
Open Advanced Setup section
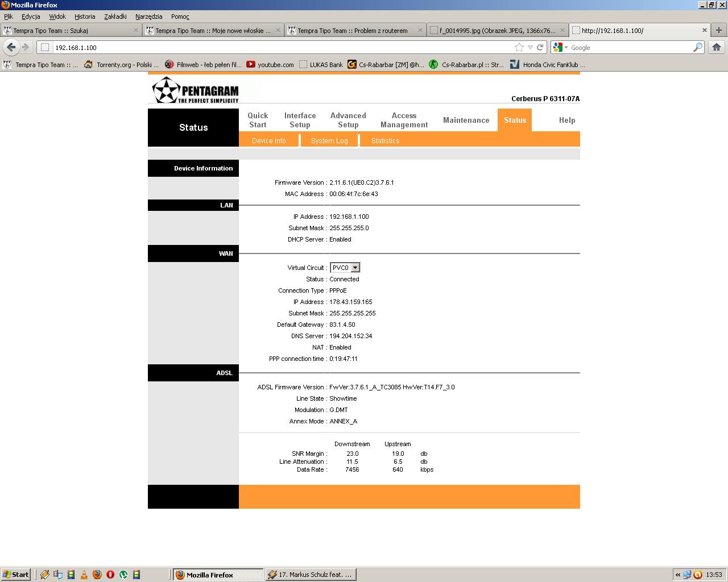[x=348, y=120]
